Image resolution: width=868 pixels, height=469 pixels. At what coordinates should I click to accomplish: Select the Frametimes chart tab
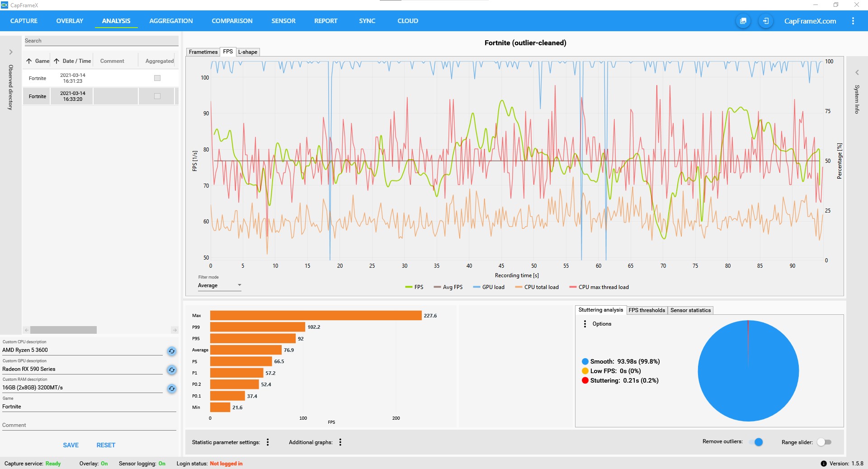203,52
